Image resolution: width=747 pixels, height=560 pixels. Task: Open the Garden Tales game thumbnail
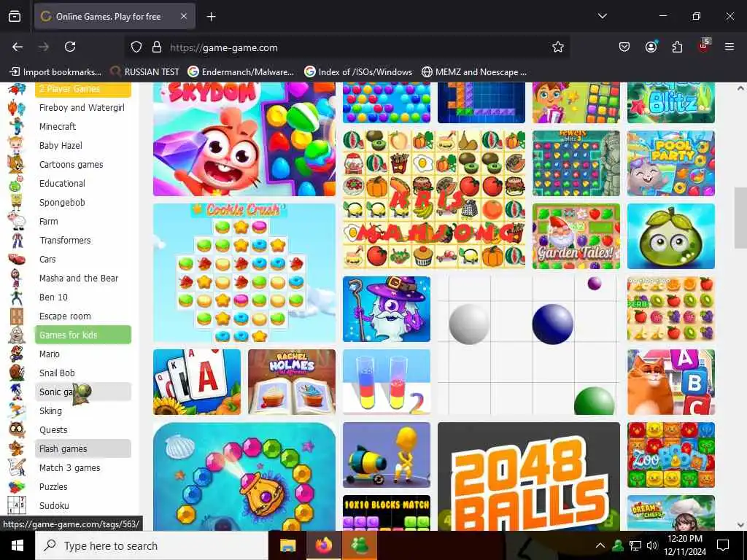point(576,236)
